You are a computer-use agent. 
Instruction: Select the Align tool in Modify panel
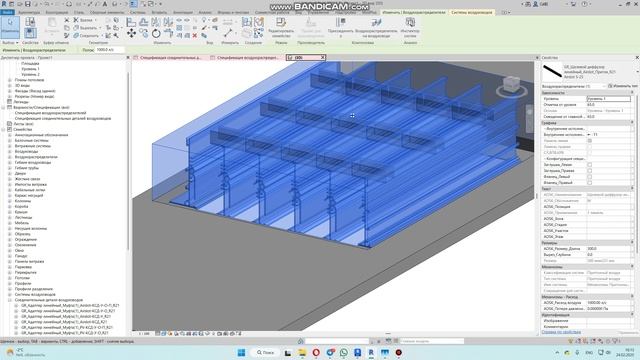(x=131, y=22)
